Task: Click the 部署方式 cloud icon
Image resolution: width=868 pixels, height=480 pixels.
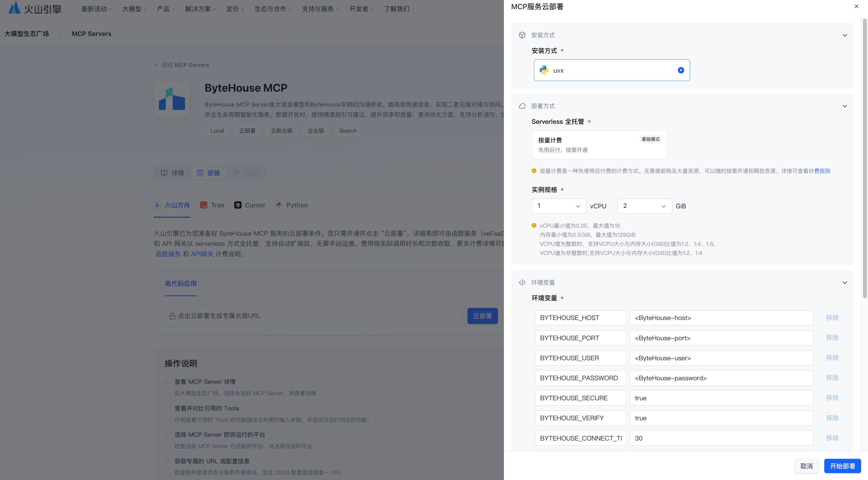Action: point(522,106)
